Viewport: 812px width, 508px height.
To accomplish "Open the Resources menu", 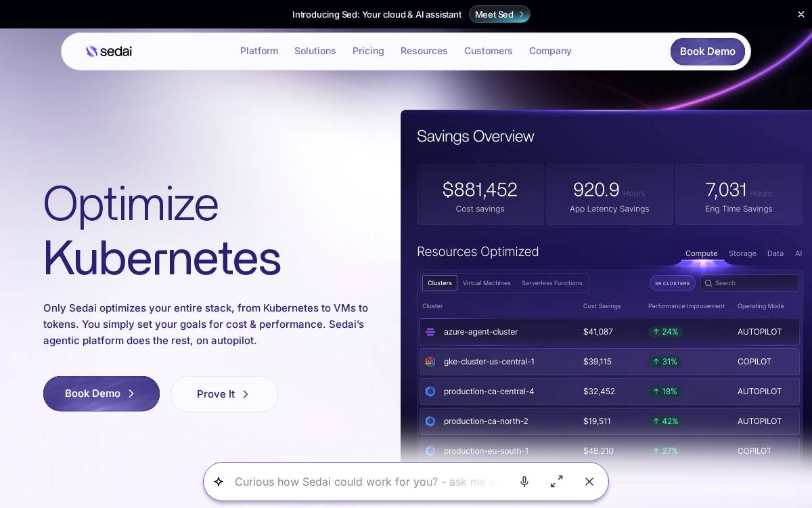I will pos(424,51).
